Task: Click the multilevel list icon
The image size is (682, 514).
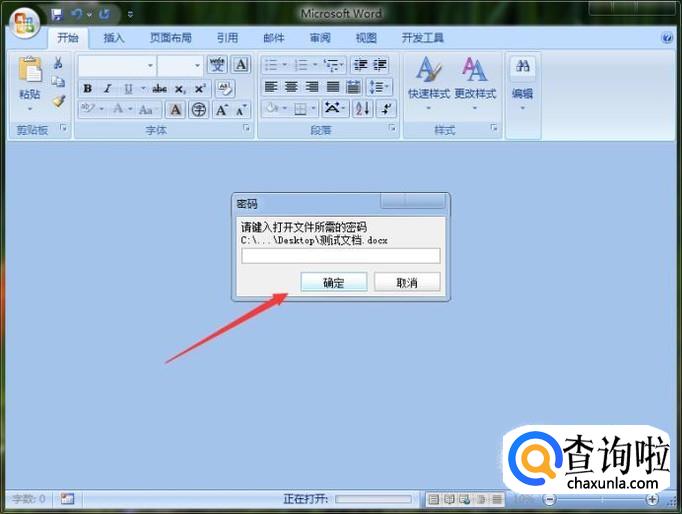Action: [x=331, y=65]
